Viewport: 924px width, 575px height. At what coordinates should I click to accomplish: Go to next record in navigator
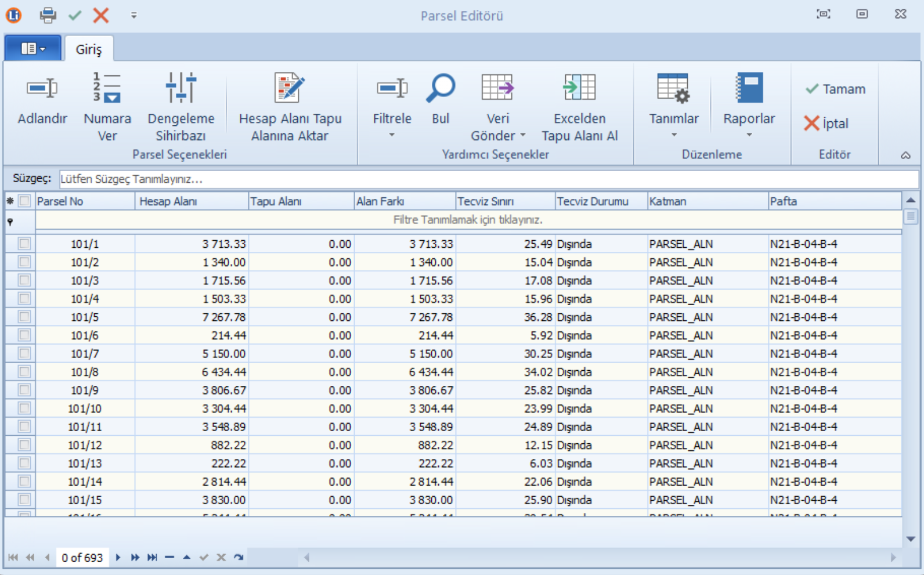coord(118,558)
